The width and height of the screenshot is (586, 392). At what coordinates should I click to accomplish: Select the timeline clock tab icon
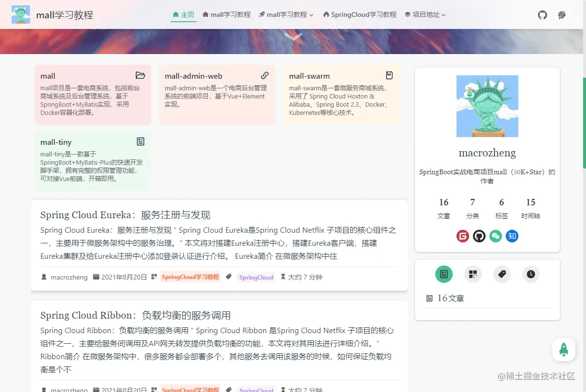click(x=531, y=274)
